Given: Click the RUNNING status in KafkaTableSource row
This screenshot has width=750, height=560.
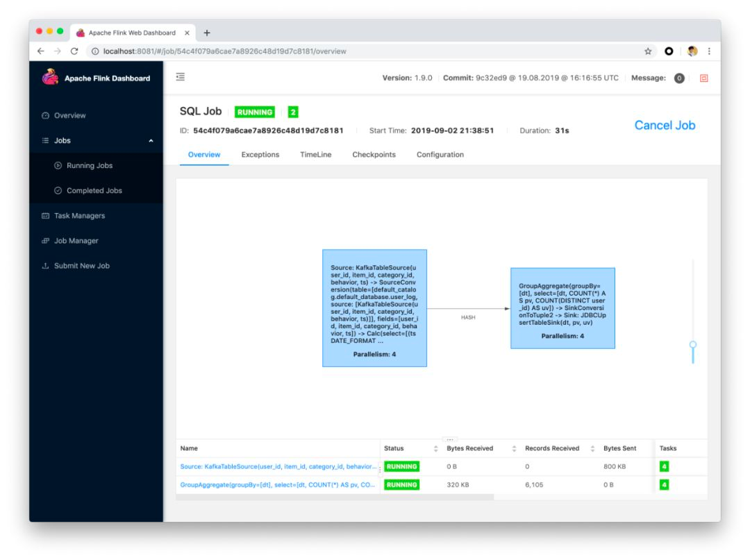Looking at the screenshot, I should [402, 466].
